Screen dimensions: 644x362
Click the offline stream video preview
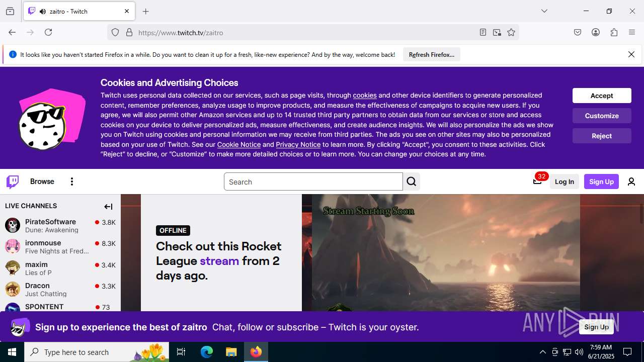(446, 252)
